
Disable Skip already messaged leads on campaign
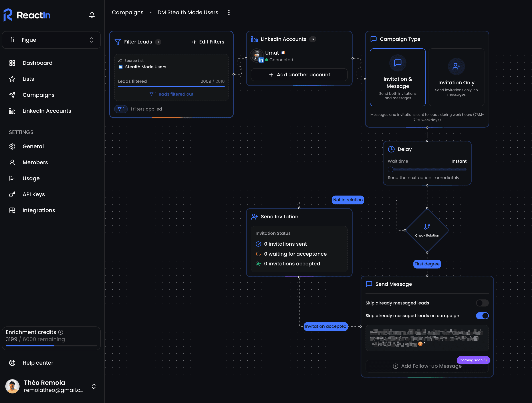tap(482, 316)
